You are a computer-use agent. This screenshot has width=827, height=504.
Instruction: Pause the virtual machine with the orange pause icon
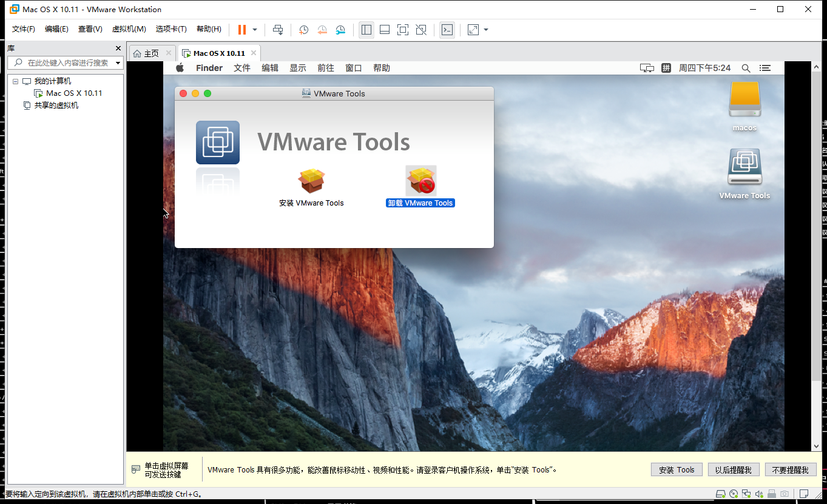(242, 30)
